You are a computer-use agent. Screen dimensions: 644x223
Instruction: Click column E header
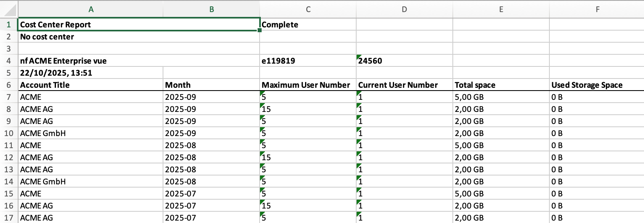pos(501,9)
